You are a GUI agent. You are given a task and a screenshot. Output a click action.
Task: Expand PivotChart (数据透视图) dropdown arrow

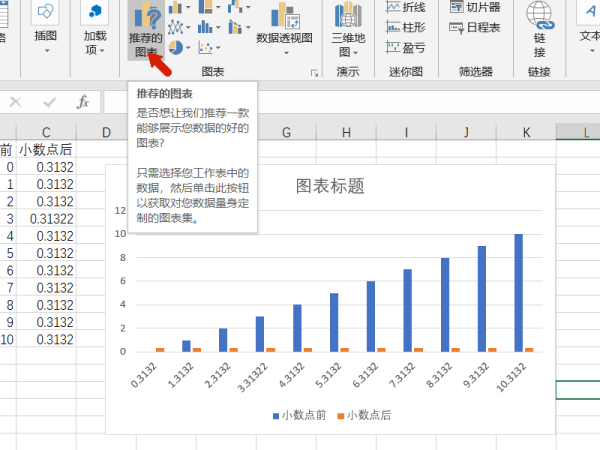286,53
